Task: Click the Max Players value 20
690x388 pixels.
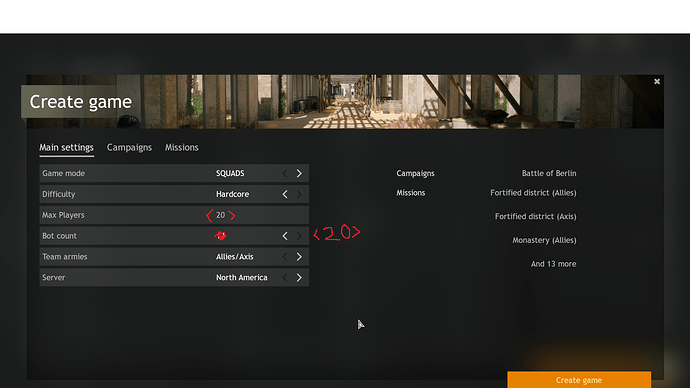Action: 220,215
